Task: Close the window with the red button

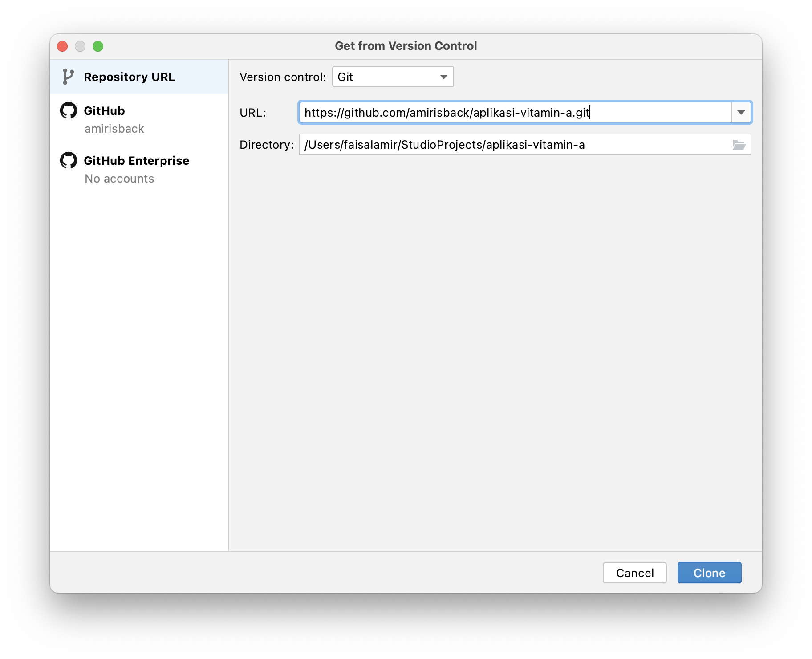Action: point(63,46)
